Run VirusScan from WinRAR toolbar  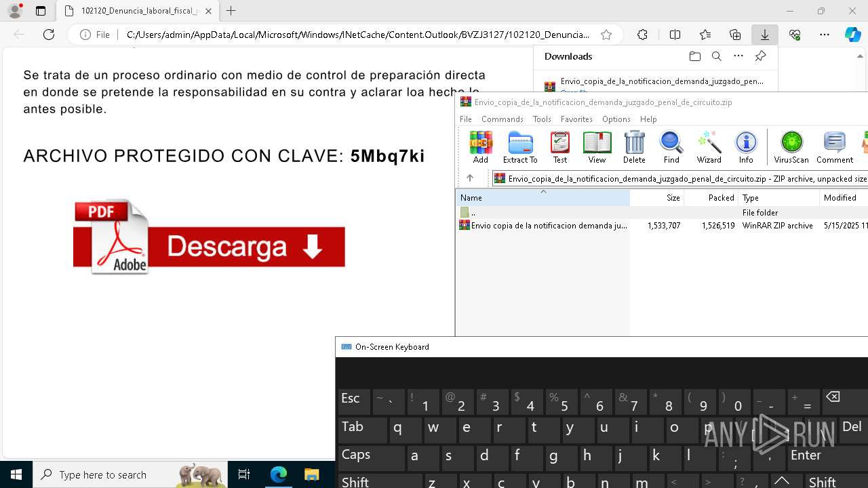[791, 147]
